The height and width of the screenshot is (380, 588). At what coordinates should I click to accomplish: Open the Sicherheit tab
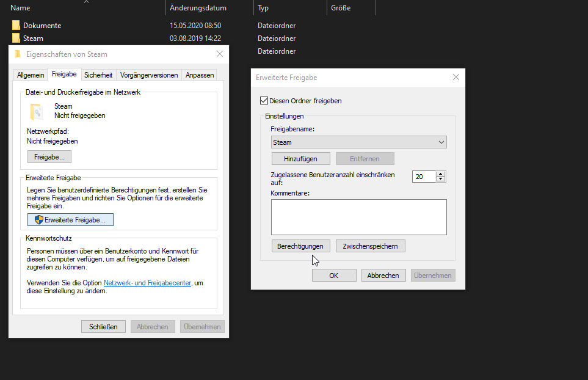98,75
